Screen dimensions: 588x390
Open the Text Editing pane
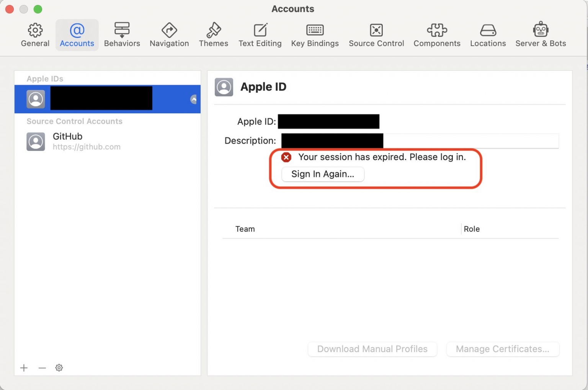click(x=260, y=34)
